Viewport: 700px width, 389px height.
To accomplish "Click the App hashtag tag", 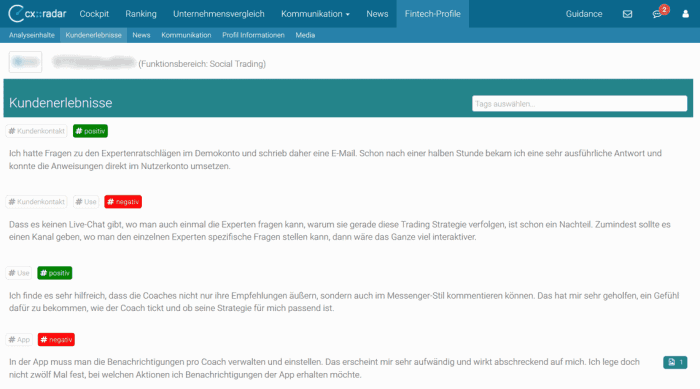I will tap(19, 339).
